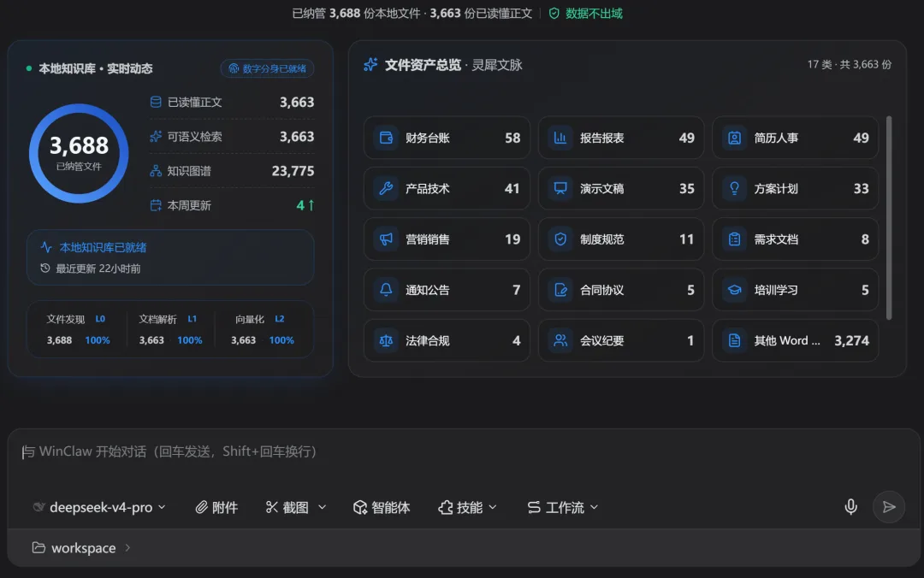Image resolution: width=924 pixels, height=578 pixels.
Task: Click the 文件发现 L0 stage
Action: (78, 329)
